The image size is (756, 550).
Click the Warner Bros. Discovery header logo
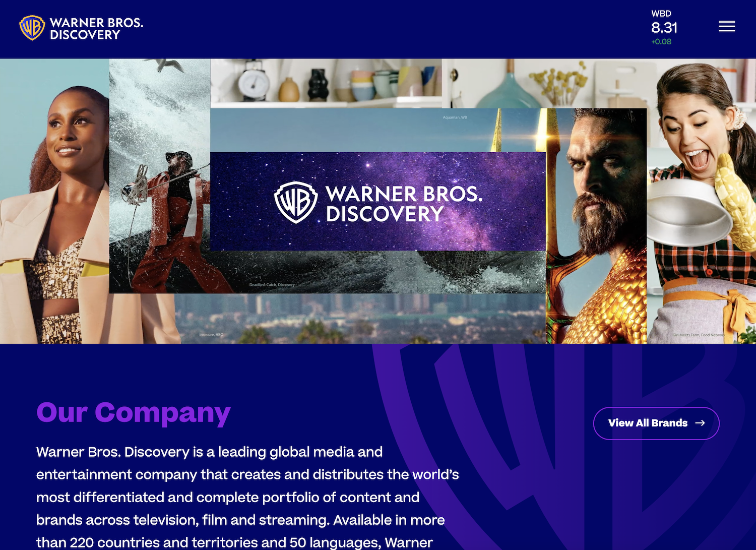point(81,28)
